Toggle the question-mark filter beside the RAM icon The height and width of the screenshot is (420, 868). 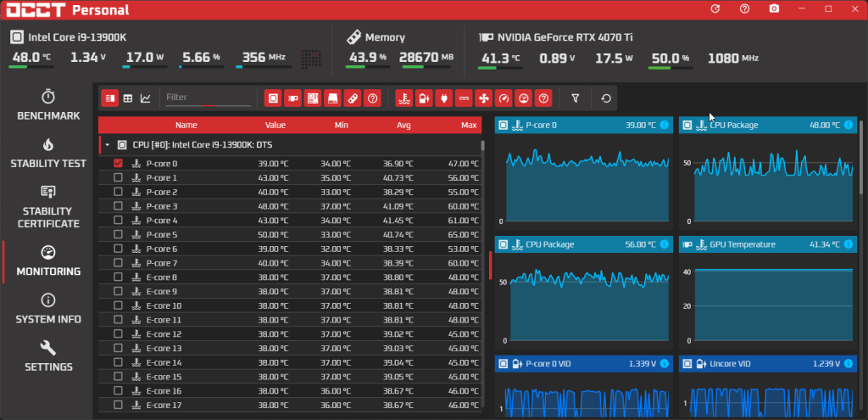coord(373,98)
